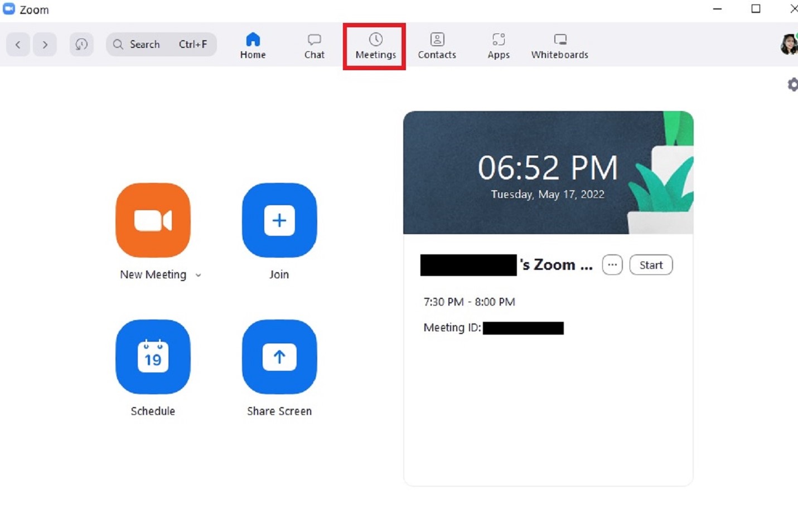This screenshot has height=532, width=798.
Task: Click the Tuesday, May 17, 2022 date
Action: [548, 194]
